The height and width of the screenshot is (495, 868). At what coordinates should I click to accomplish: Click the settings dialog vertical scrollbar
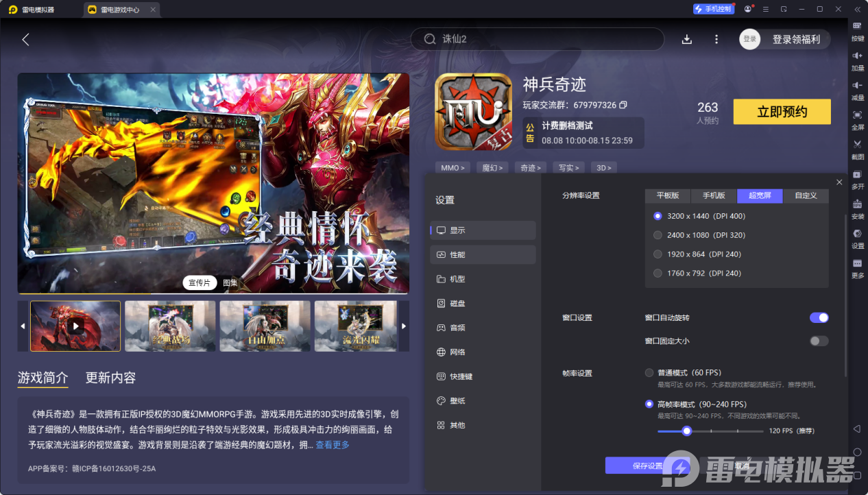click(x=845, y=295)
